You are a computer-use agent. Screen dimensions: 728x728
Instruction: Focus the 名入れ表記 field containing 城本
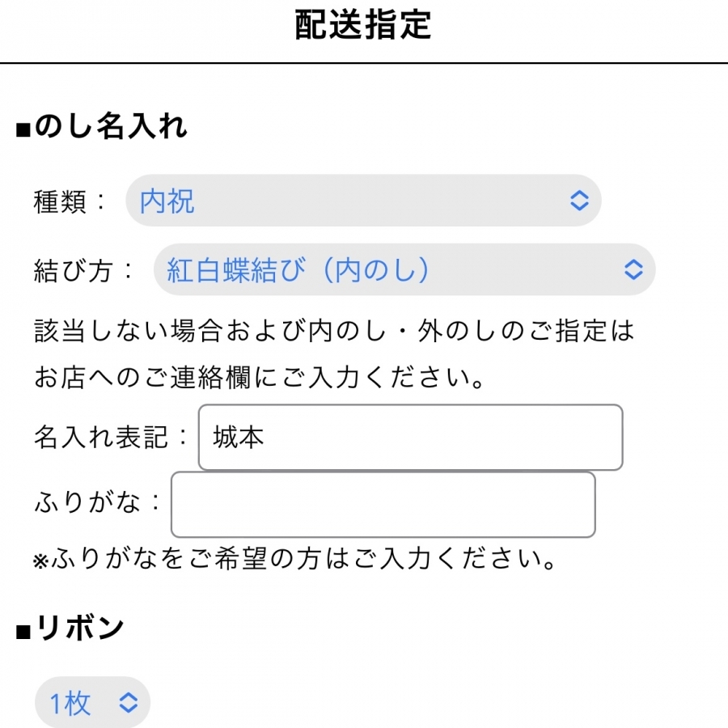(410, 438)
